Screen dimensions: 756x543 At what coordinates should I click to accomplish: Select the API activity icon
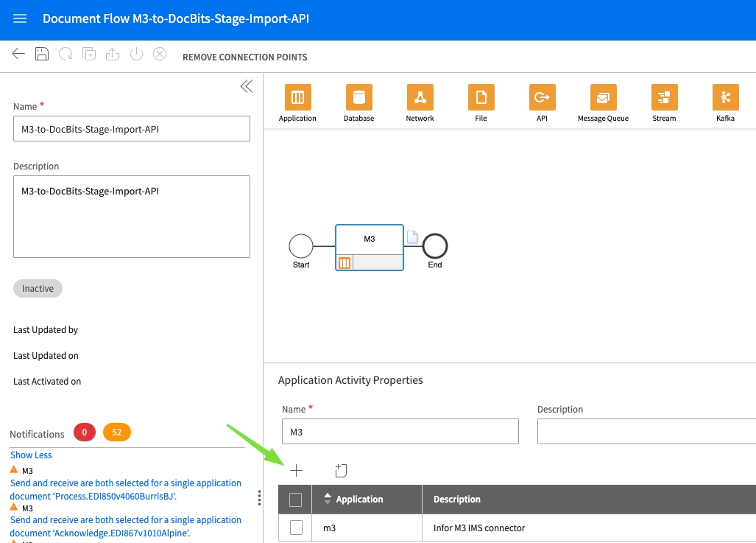(x=542, y=97)
